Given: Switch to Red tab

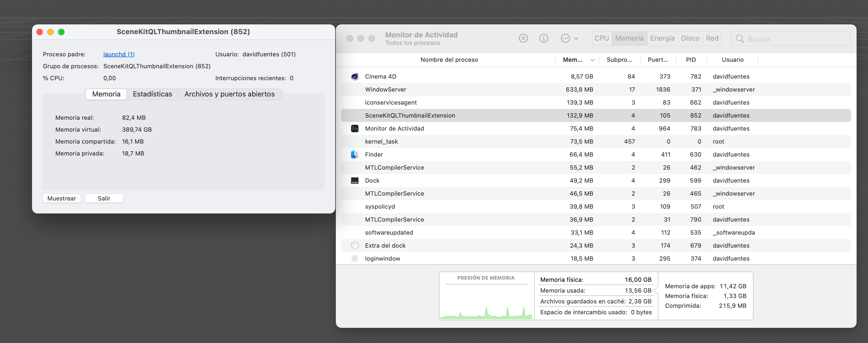Looking at the screenshot, I should tap(712, 38).
